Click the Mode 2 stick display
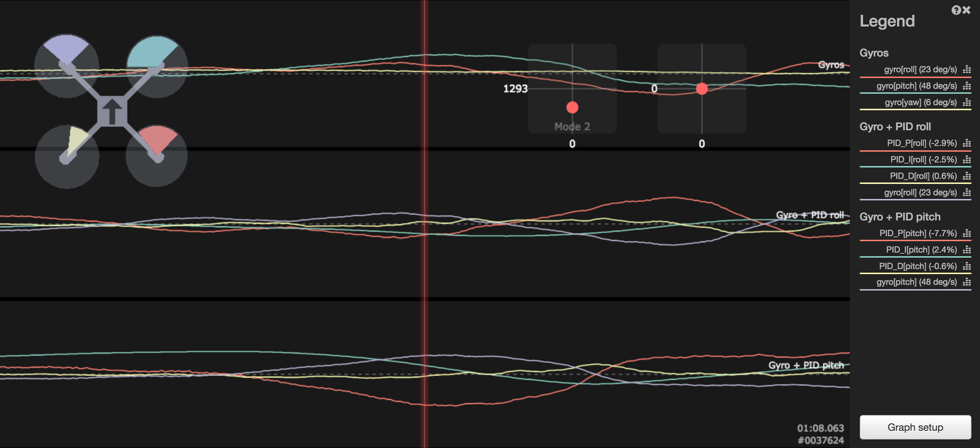980x448 pixels. tap(572, 90)
